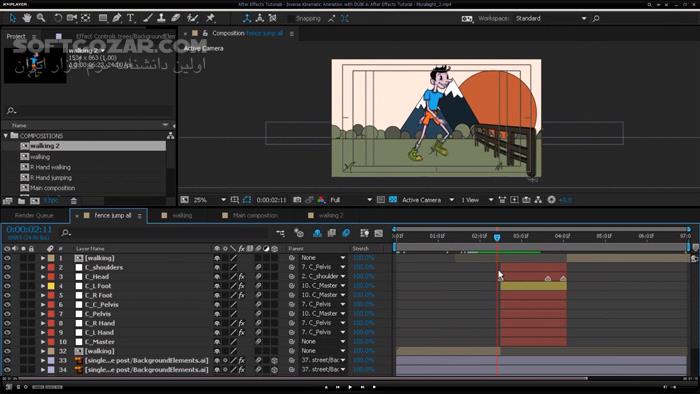This screenshot has width=700, height=394.
Task: Switch to the walking timeline tab
Action: 182,216
